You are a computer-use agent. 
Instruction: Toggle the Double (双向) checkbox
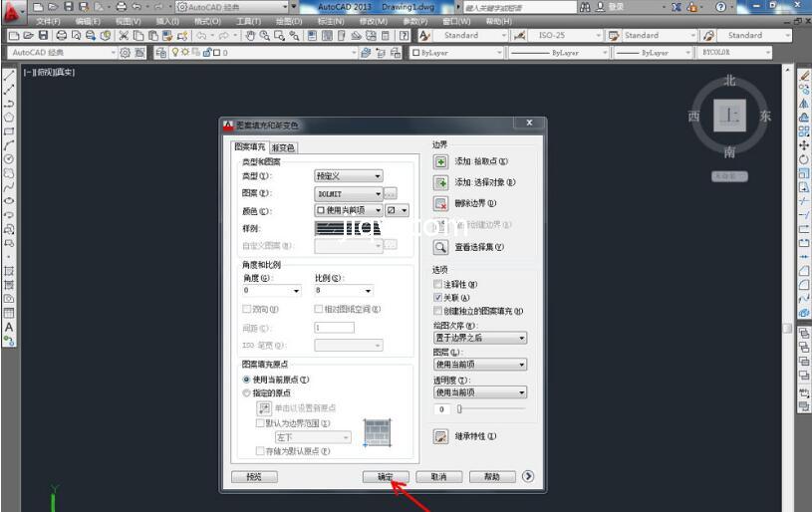tap(247, 309)
